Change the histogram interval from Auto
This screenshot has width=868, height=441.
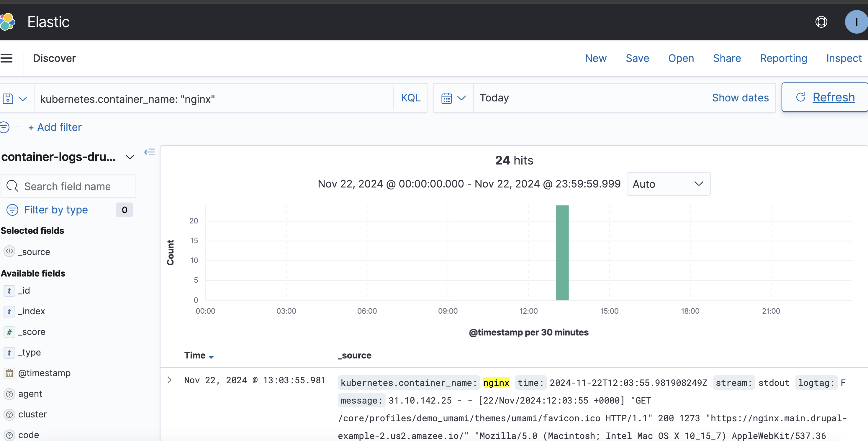click(668, 184)
